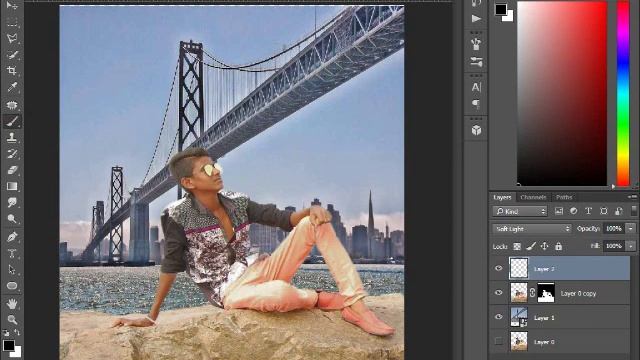Toggle filter for smart objects

coord(619,211)
